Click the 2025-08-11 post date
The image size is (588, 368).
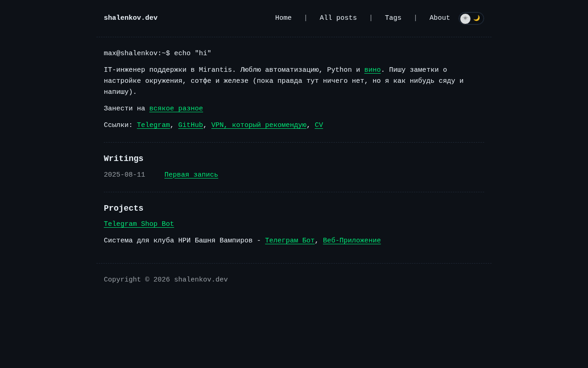point(124,175)
